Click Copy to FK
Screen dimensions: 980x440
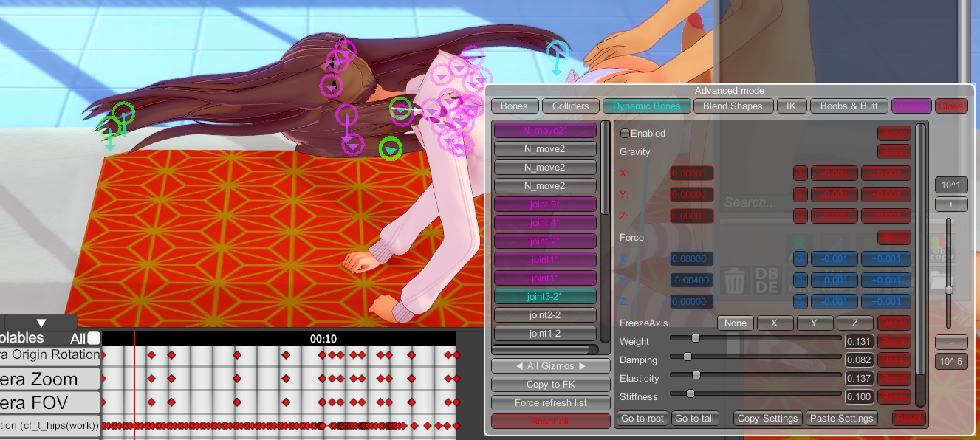pos(551,385)
